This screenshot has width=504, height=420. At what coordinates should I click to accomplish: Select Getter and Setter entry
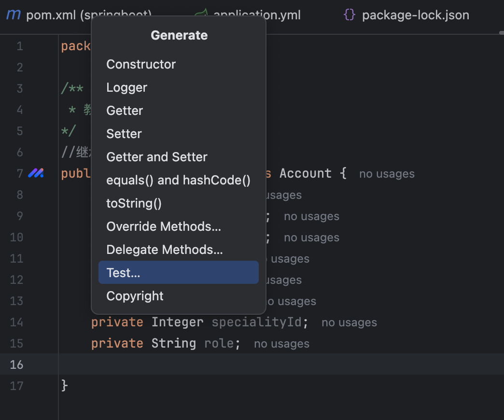[x=157, y=157]
